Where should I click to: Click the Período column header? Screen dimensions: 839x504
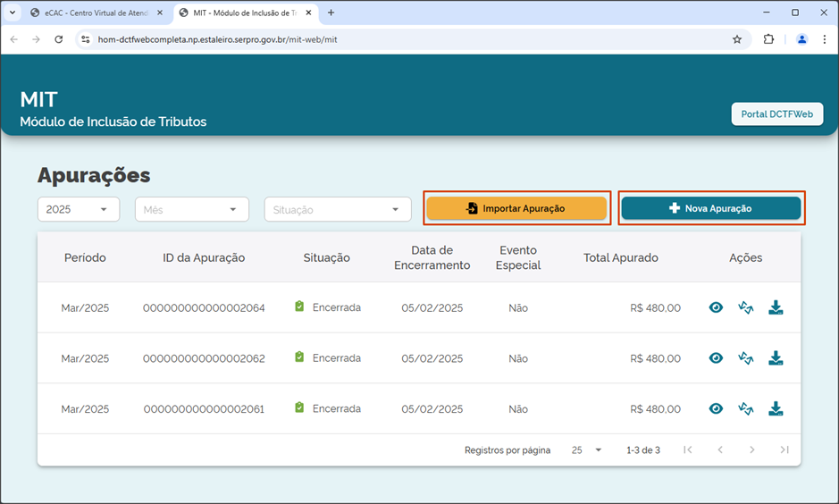click(x=85, y=258)
